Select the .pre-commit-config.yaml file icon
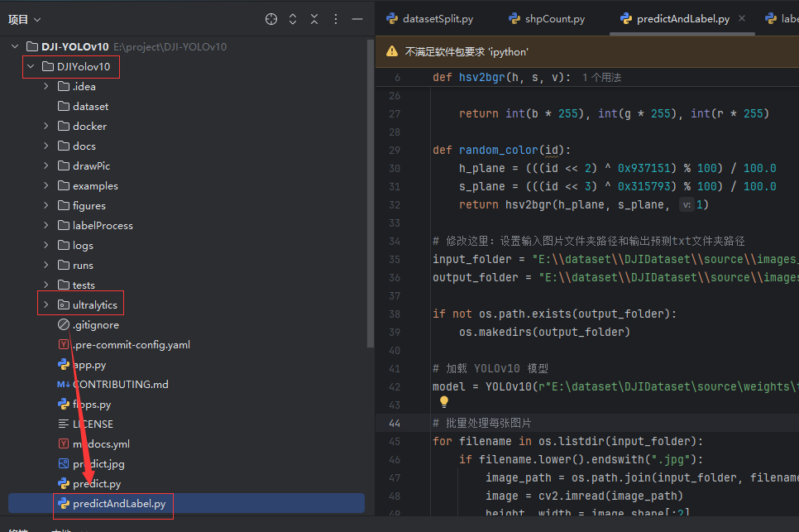The width and height of the screenshot is (799, 532). coord(64,344)
